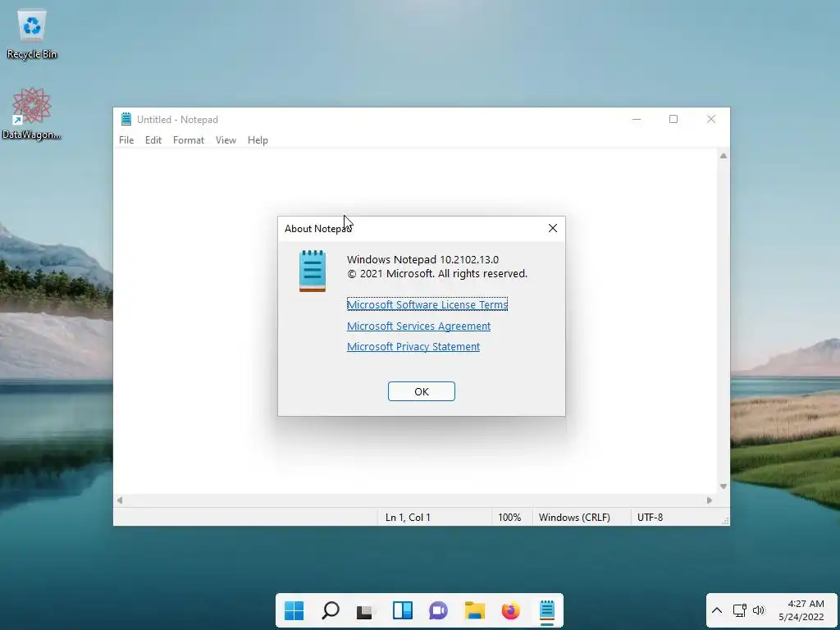Click 'Windows (CRLF)' in the status bar
The height and width of the screenshot is (630, 840).
(x=574, y=518)
